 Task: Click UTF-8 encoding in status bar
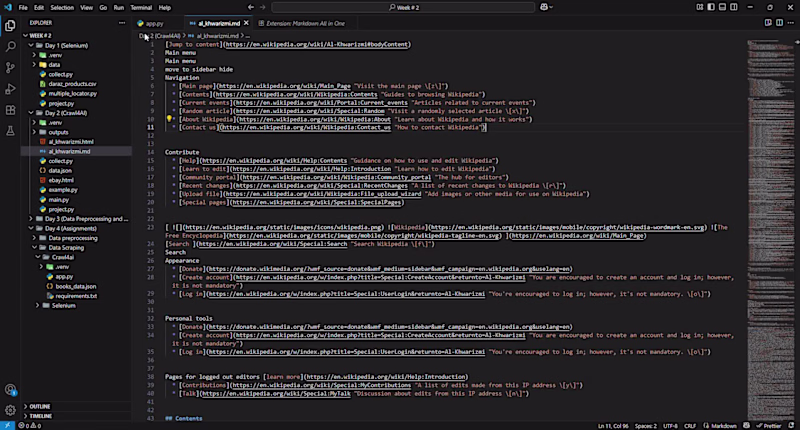[x=670, y=426]
